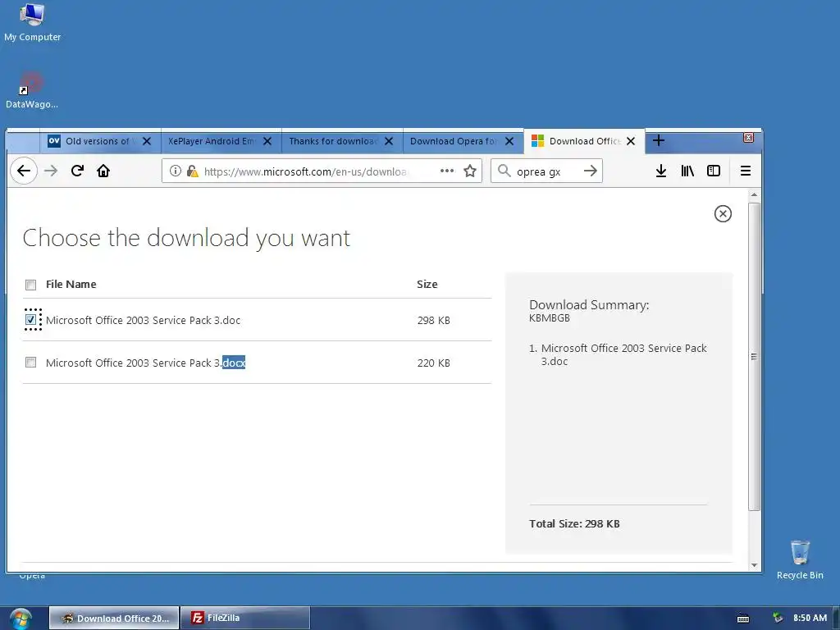The width and height of the screenshot is (840, 630).
Task: Open a new tab with plus
Action: tap(659, 141)
